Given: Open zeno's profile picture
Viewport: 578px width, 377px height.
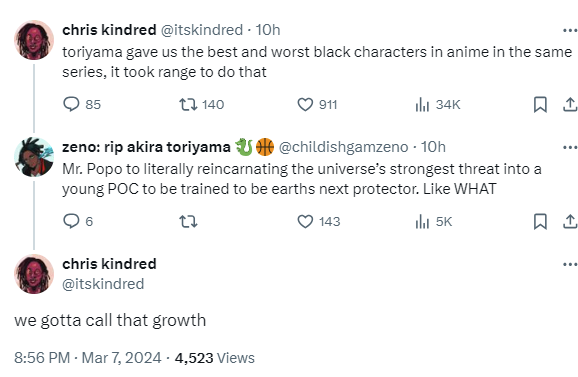Looking at the screenshot, I should point(34,157).
